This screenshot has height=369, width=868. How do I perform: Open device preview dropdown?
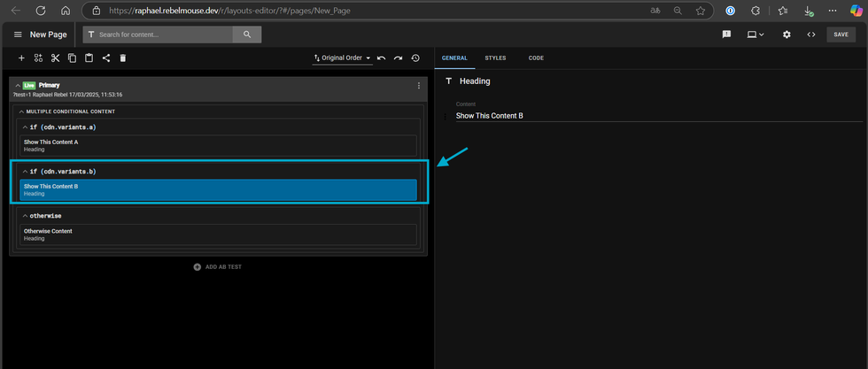pyautogui.click(x=756, y=35)
